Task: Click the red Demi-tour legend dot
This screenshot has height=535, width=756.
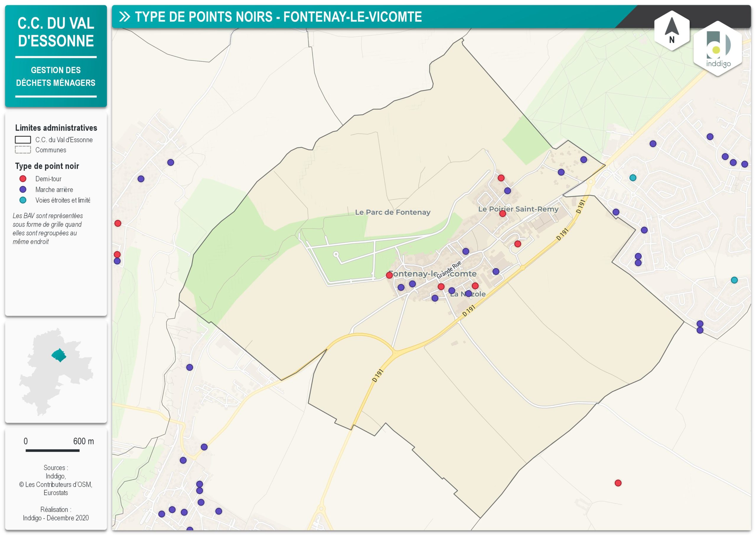Action: coord(23,179)
